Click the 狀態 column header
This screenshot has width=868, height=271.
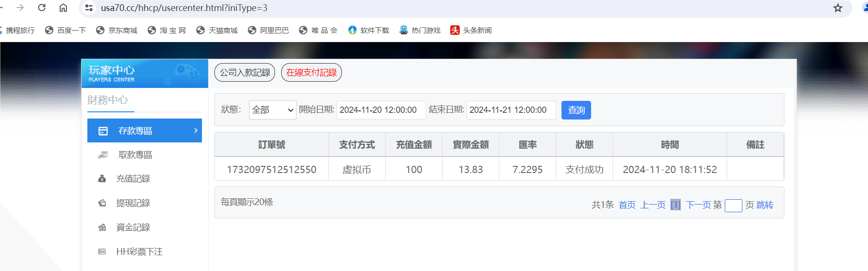pyautogui.click(x=584, y=144)
